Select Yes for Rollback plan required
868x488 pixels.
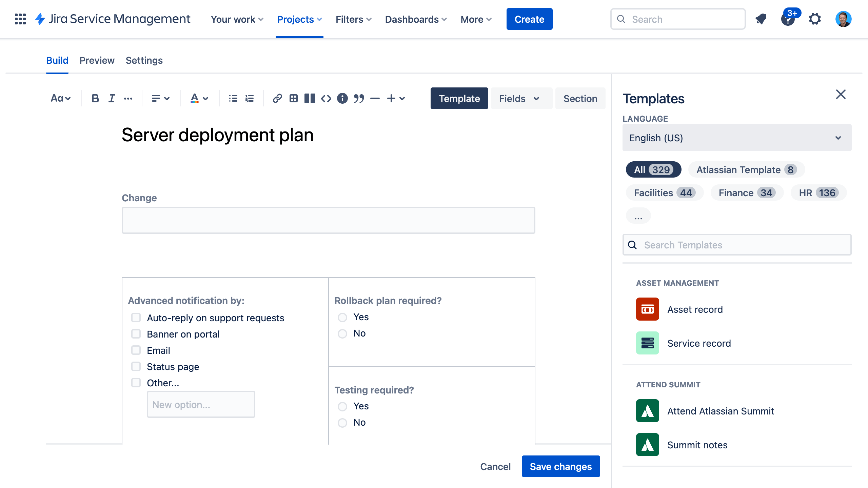coord(342,317)
